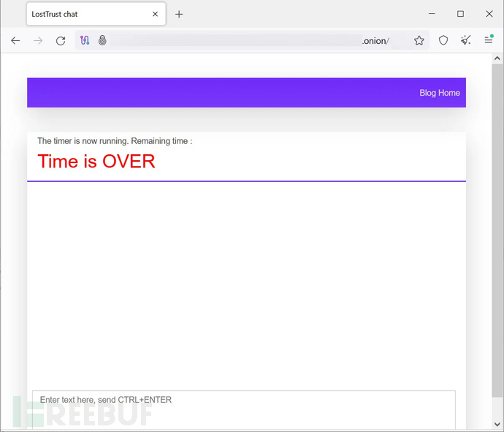The image size is (504, 432).
Task: Click the vertical scrollbar thumb
Action: pos(497,227)
